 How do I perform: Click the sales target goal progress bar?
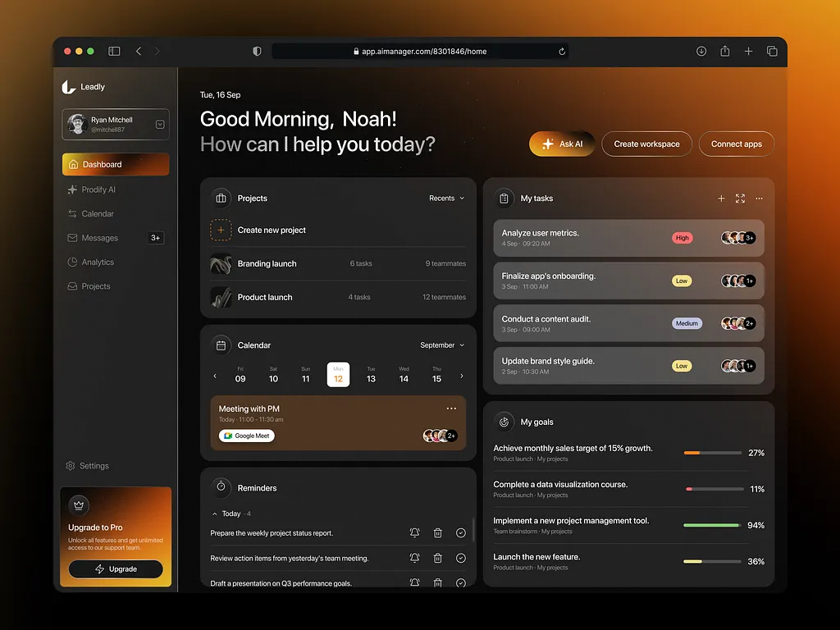coord(712,453)
